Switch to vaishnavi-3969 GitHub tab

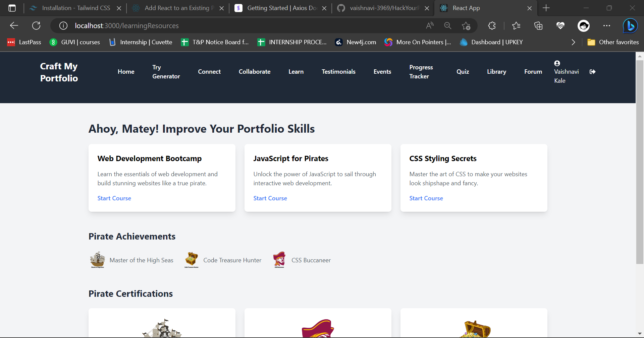pos(383,8)
